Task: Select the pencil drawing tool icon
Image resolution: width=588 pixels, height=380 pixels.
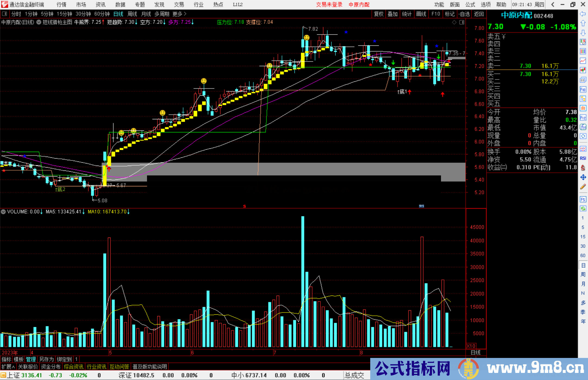Action: point(583,187)
